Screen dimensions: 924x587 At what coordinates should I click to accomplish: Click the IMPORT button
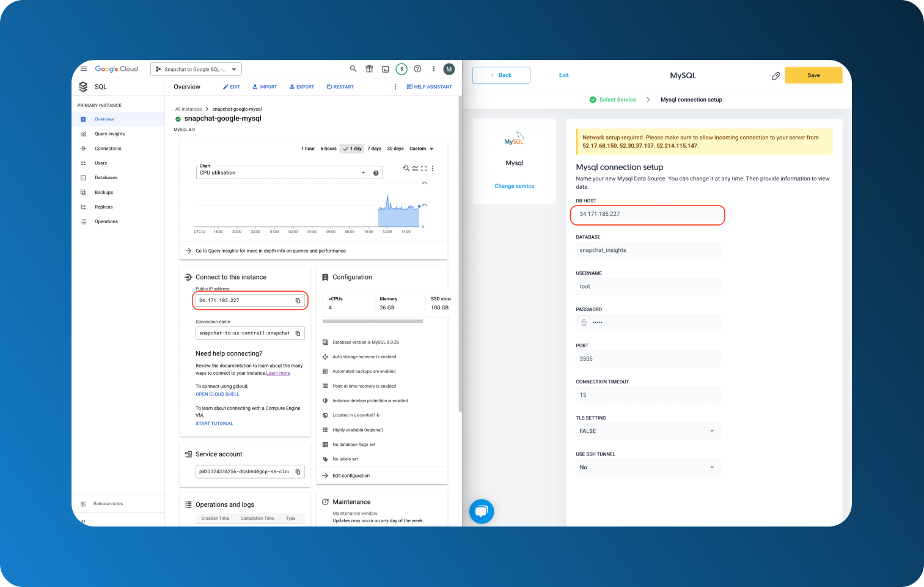[265, 87]
